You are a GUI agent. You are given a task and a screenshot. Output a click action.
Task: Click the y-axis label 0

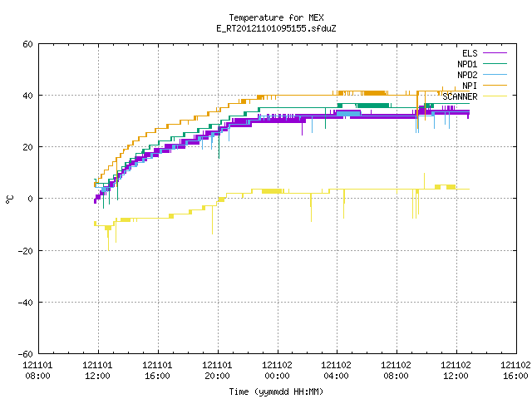[30, 199]
